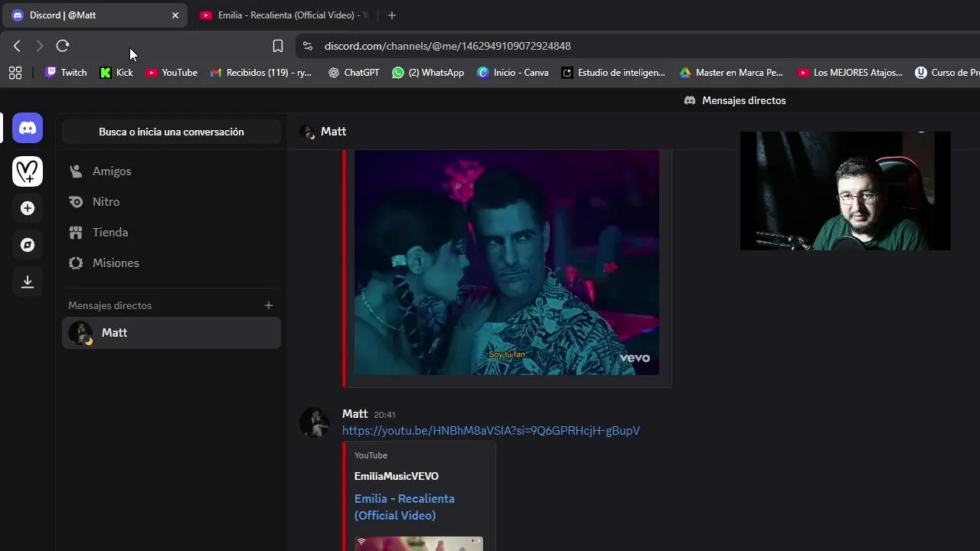This screenshot has width=980, height=551.
Task: Open the Master en Marca Pe... bookmark
Action: 731,73
